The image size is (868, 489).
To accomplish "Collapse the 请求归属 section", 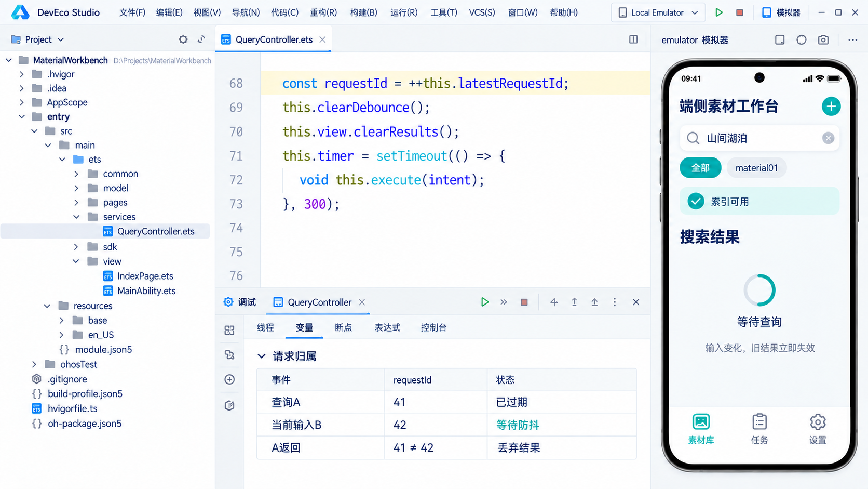I will click(x=262, y=356).
